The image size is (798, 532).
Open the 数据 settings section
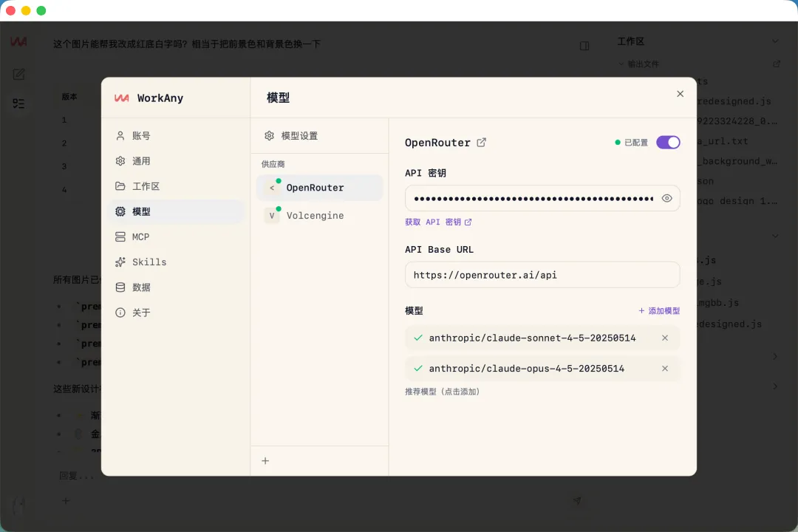141,287
